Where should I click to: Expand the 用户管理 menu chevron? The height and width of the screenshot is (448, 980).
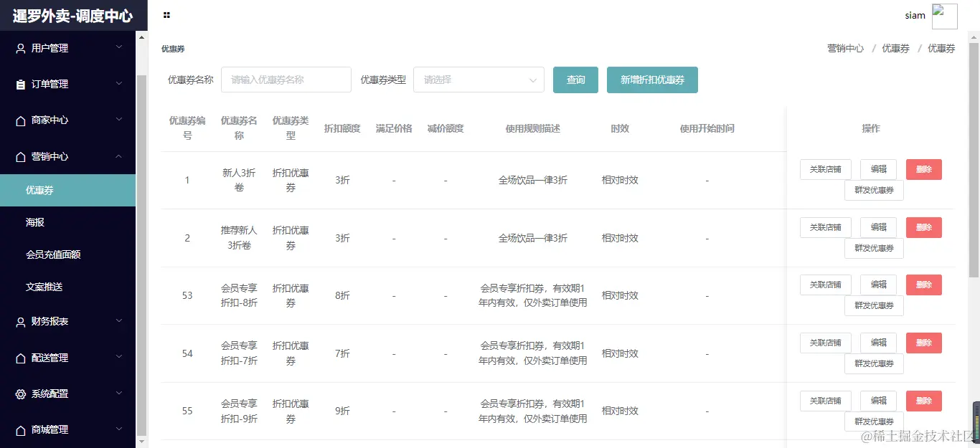coord(119,47)
